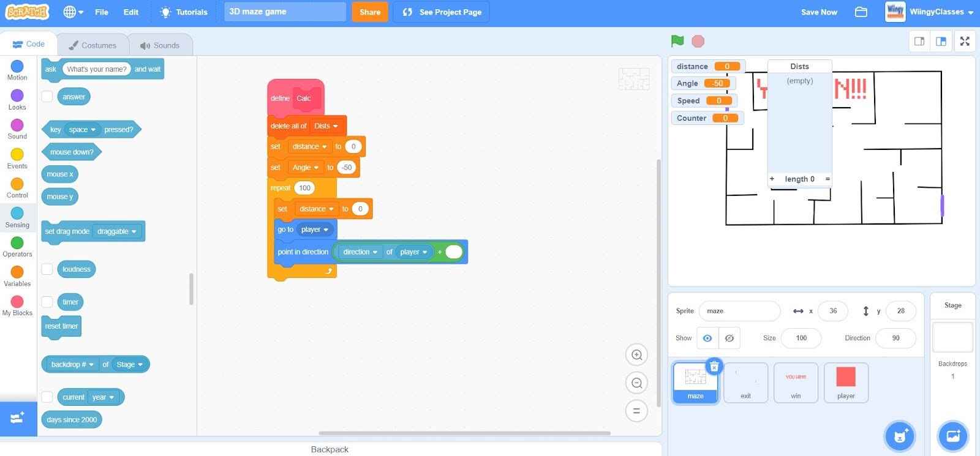Open the Sensing blocks category
Viewport: 980px width, 456px height.
pyautogui.click(x=17, y=217)
